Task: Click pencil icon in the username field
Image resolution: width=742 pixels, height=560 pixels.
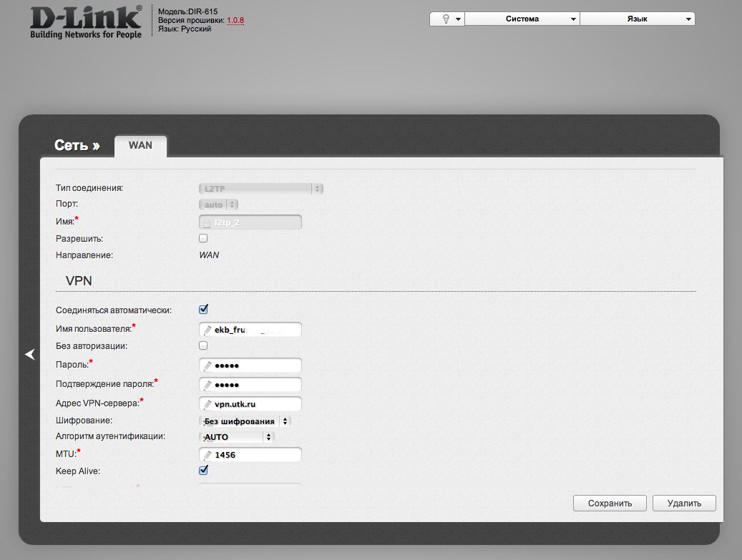Action: [208, 330]
